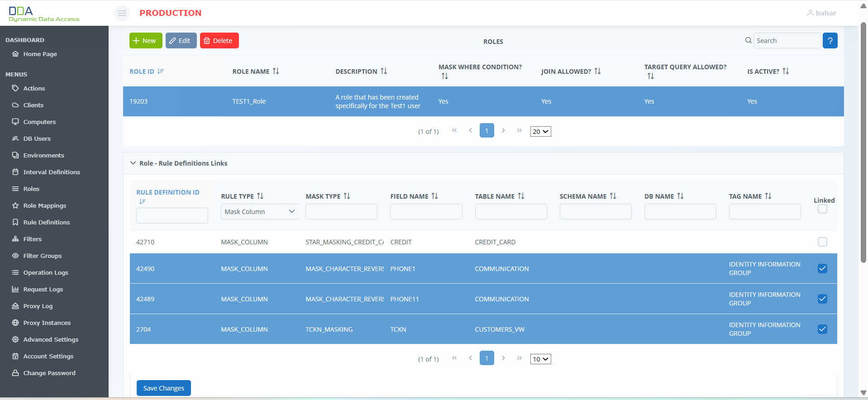868x400 pixels.
Task: Sort by Role Name arrows
Action: [276, 71]
